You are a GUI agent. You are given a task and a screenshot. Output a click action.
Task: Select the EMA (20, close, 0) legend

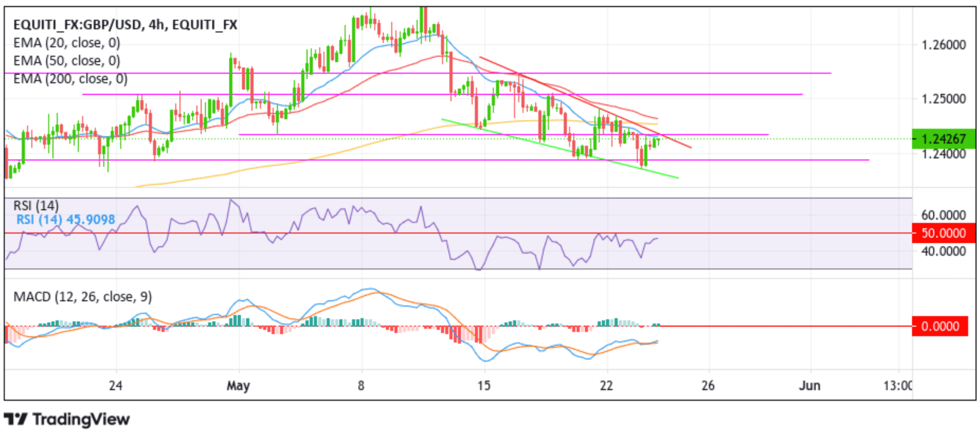tap(67, 43)
